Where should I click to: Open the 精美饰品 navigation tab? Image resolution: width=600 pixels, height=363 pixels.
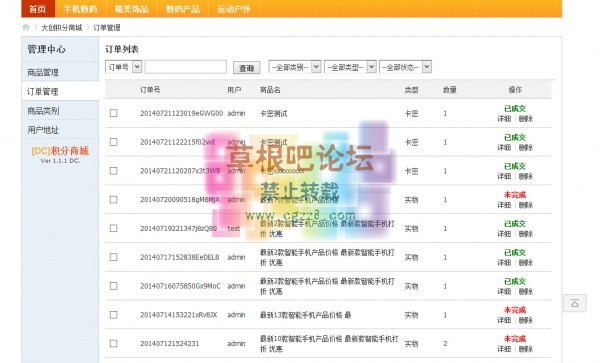point(132,9)
